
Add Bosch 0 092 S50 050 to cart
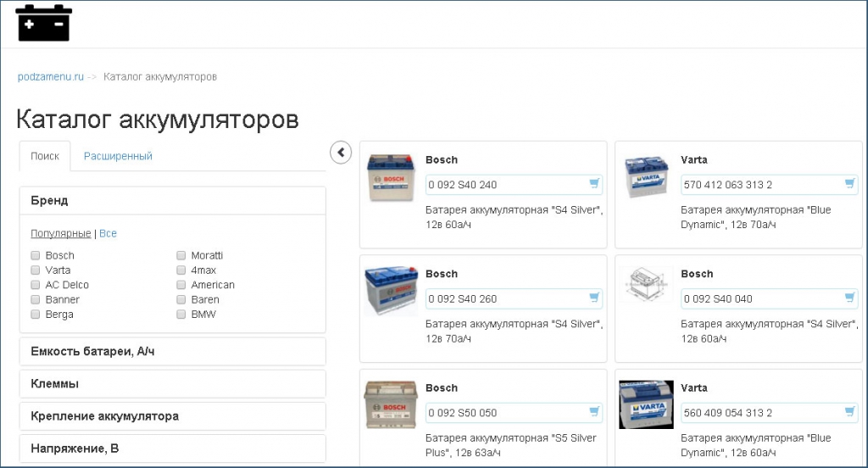(594, 411)
